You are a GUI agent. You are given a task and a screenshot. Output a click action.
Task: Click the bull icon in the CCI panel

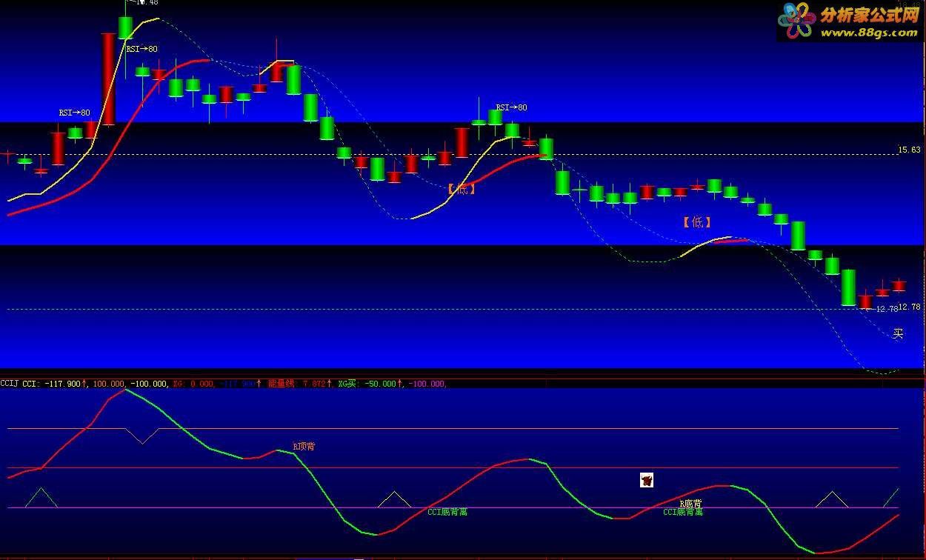pyautogui.click(x=647, y=480)
